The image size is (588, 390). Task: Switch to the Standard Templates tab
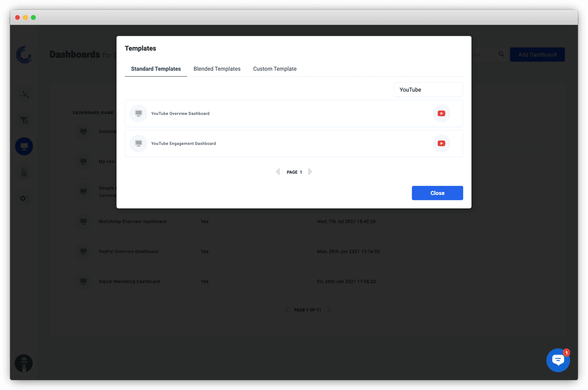coord(156,69)
